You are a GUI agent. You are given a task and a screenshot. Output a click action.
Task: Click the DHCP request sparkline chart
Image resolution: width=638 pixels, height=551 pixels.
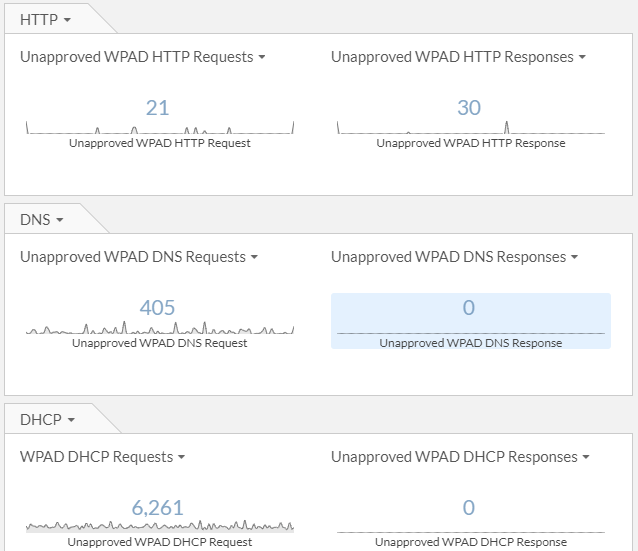160,527
